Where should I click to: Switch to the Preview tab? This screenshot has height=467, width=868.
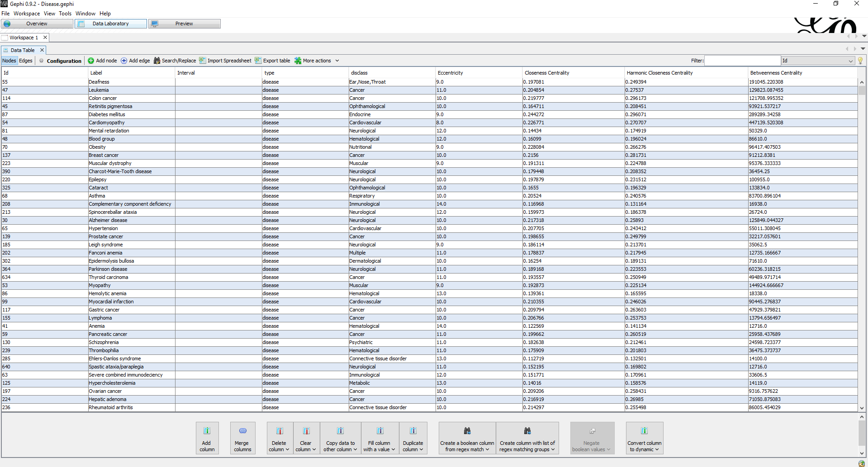pos(184,23)
